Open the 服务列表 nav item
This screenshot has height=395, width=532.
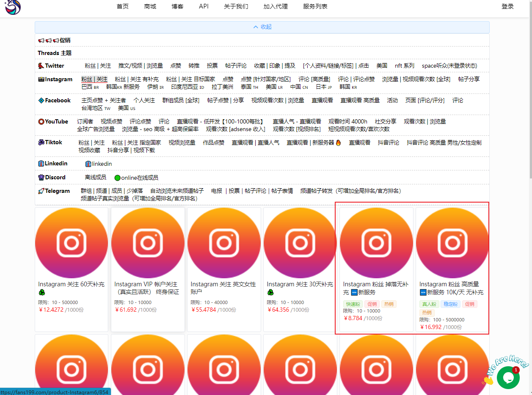315,6
